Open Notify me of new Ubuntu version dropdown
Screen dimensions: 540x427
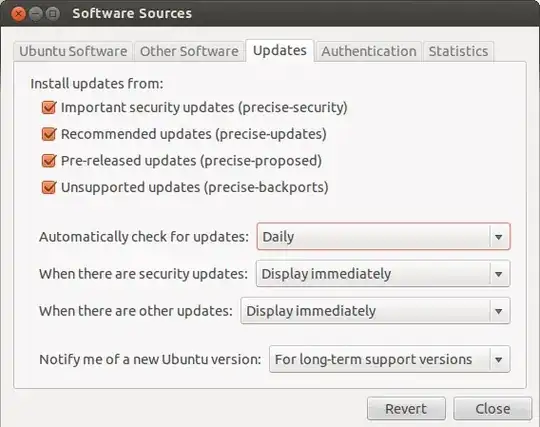[390, 359]
